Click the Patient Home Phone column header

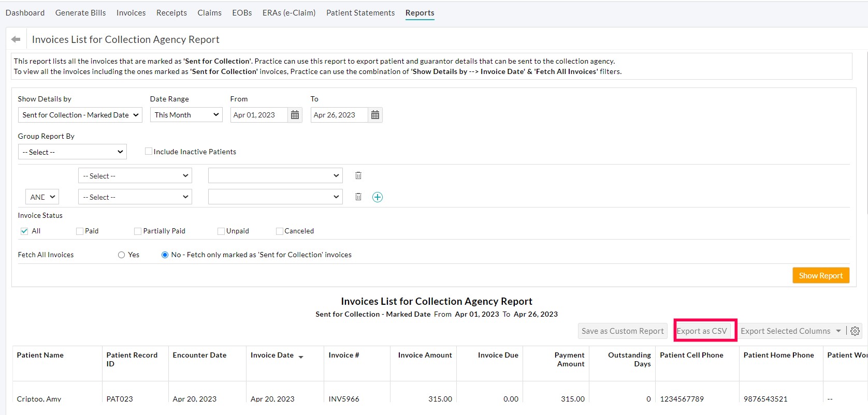tap(778, 355)
